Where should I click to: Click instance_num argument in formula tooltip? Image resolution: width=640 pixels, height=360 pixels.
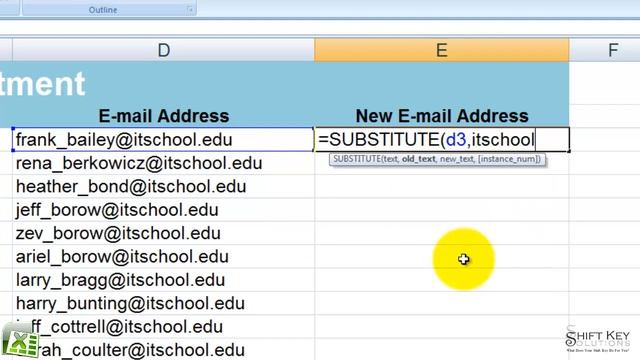click(x=509, y=159)
